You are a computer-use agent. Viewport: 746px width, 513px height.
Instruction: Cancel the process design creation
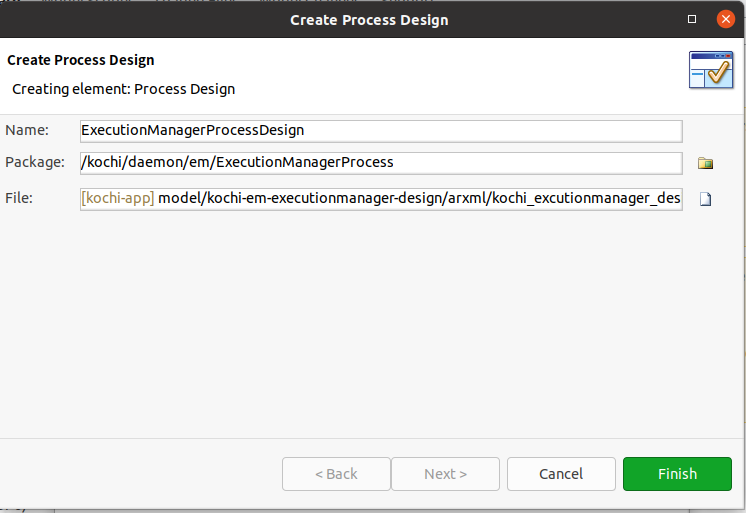pos(561,474)
